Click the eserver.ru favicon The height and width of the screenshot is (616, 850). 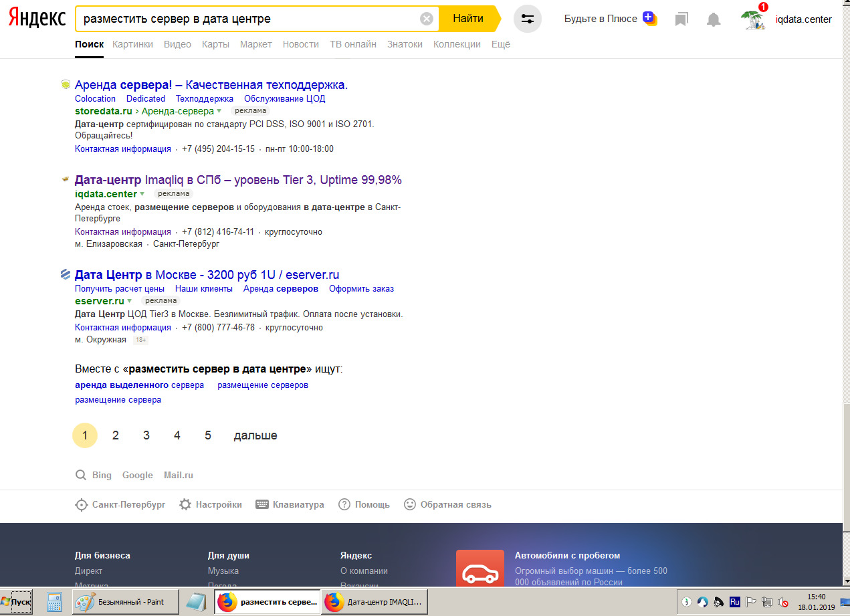coord(66,274)
